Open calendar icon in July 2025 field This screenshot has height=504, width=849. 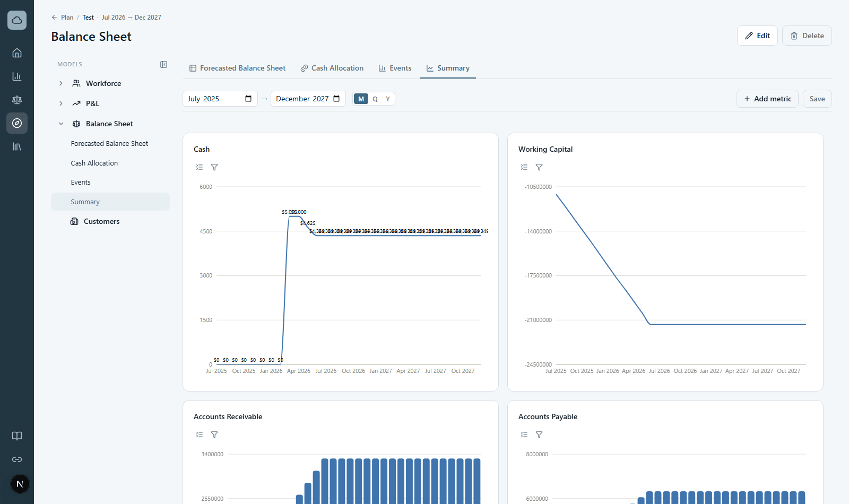tap(248, 99)
